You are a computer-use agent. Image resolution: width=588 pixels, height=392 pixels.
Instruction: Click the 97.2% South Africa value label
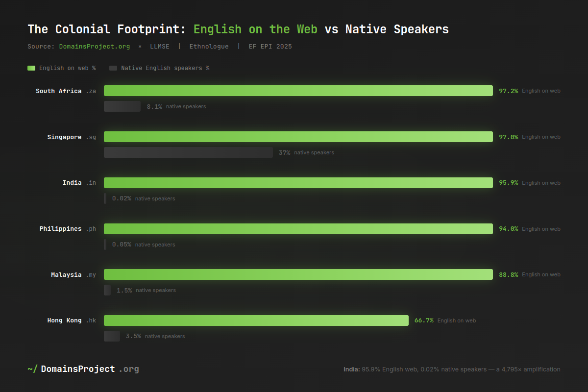click(508, 91)
